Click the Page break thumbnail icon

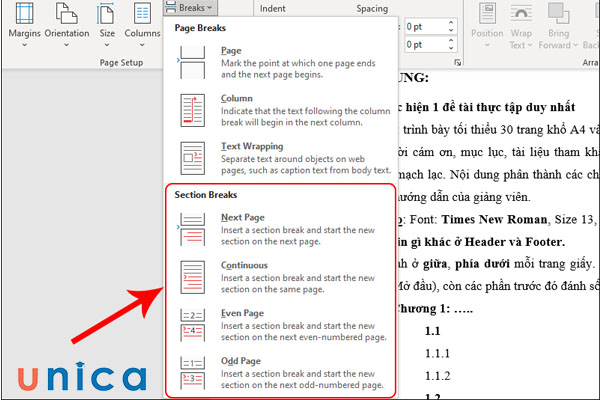(x=192, y=62)
